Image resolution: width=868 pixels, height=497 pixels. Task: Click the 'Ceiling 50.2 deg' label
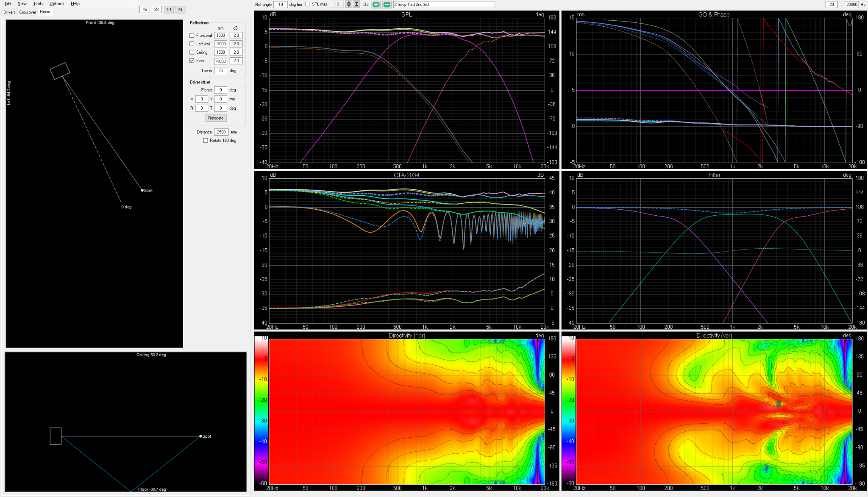151,355
